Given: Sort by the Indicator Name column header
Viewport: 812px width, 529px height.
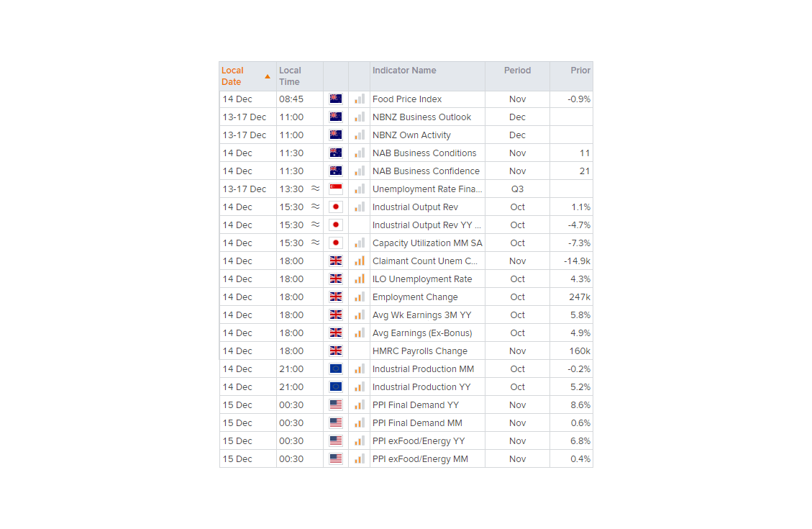Looking at the screenshot, I should (x=404, y=71).
